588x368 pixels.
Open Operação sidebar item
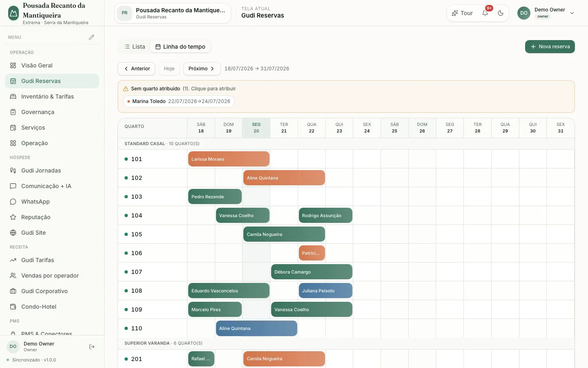tap(52, 143)
